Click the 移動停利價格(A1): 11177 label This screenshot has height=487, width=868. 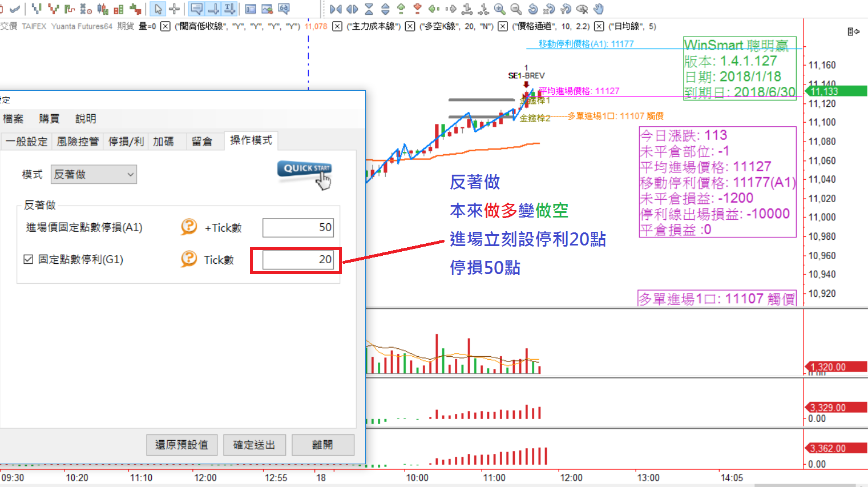pyautogui.click(x=586, y=44)
